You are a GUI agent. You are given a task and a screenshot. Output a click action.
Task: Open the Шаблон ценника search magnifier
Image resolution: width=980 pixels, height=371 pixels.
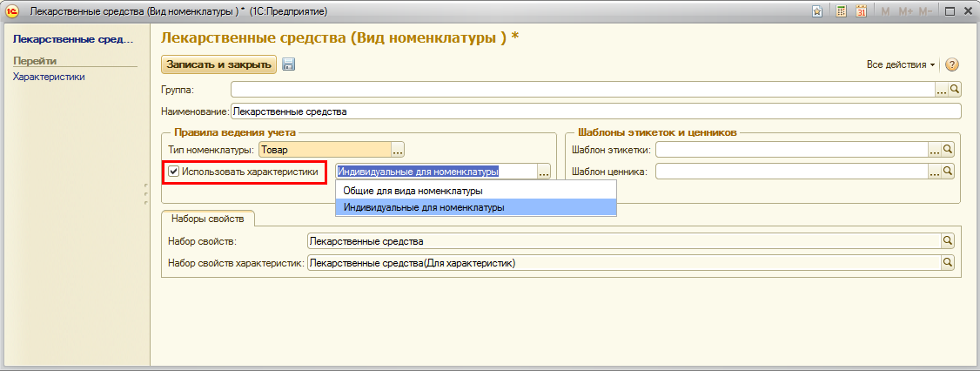[949, 172]
